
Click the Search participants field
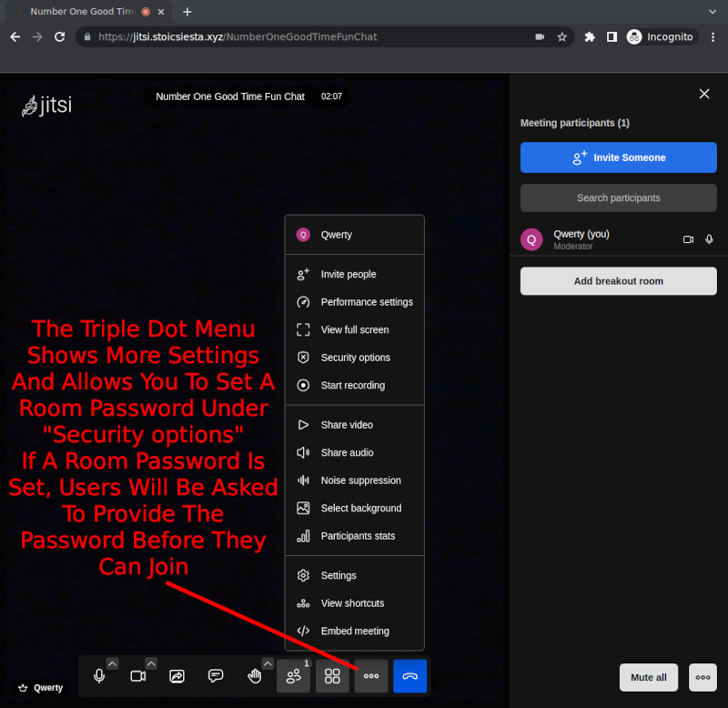coord(618,197)
